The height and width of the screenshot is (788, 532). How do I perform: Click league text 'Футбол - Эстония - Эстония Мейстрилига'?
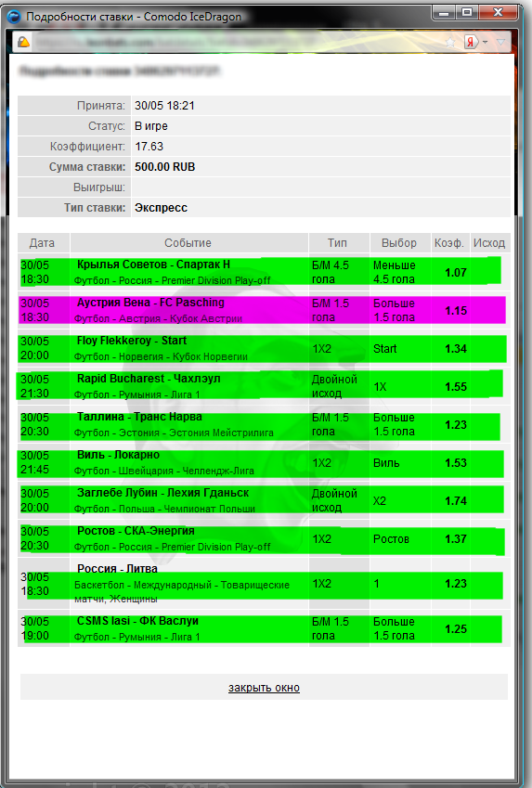[x=174, y=433]
